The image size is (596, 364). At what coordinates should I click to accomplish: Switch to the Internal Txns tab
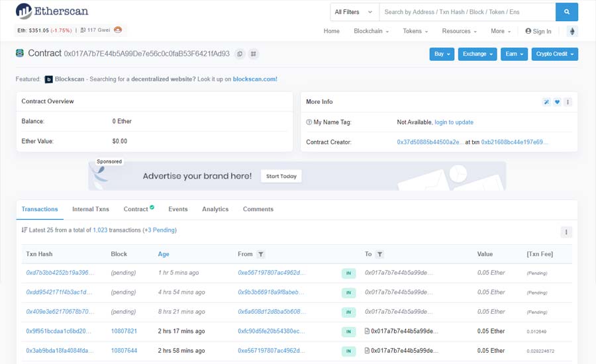91,209
